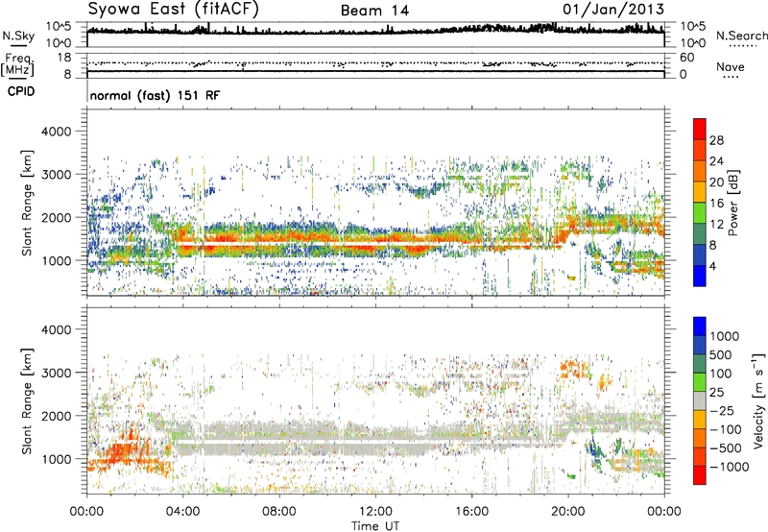Click the '16:00' time tick label
This screenshot has height=532, width=768.
click(x=471, y=512)
